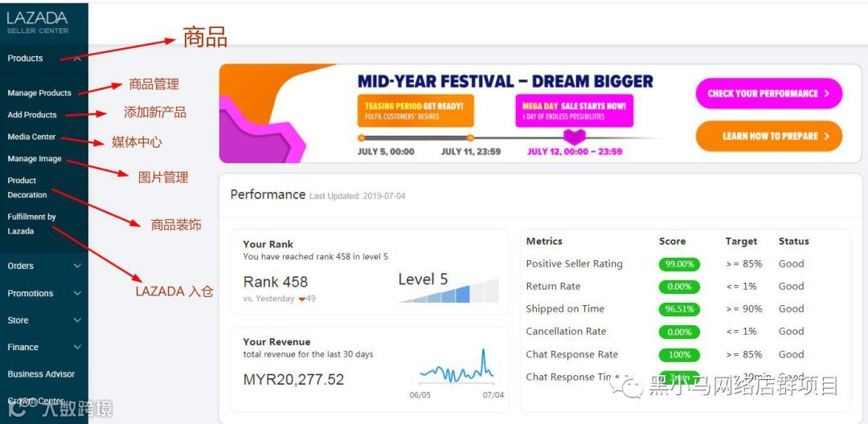Expand the Promotions menu chevron

(77, 294)
